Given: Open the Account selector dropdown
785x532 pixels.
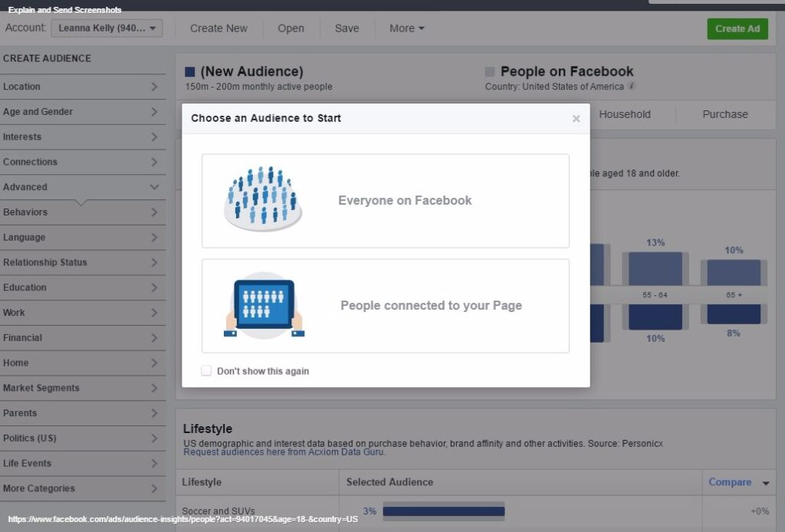Looking at the screenshot, I should point(107,28).
